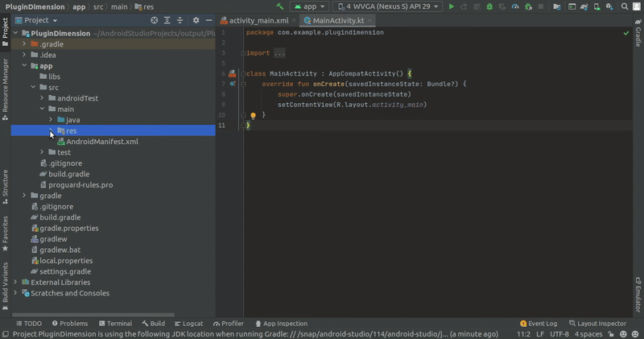Viewport: 644px width, 339px height.
Task: Click the Project Structure folder icon in toolbar
Action: click(556, 6)
